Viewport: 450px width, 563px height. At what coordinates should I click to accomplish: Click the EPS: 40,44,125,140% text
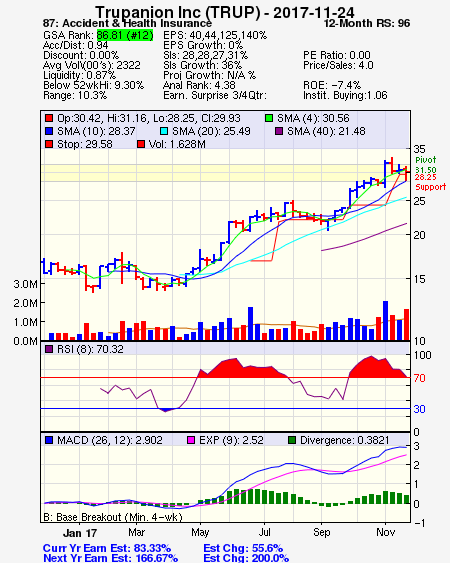pos(215,35)
